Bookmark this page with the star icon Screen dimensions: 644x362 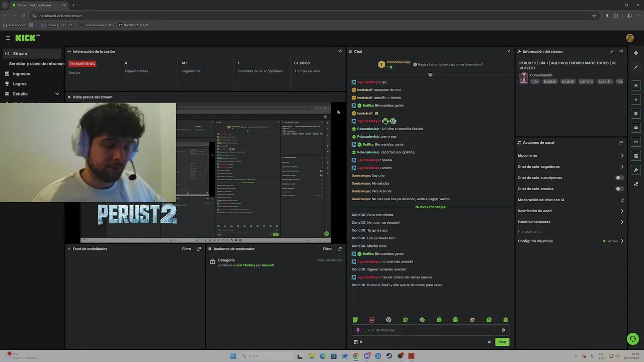(594, 16)
